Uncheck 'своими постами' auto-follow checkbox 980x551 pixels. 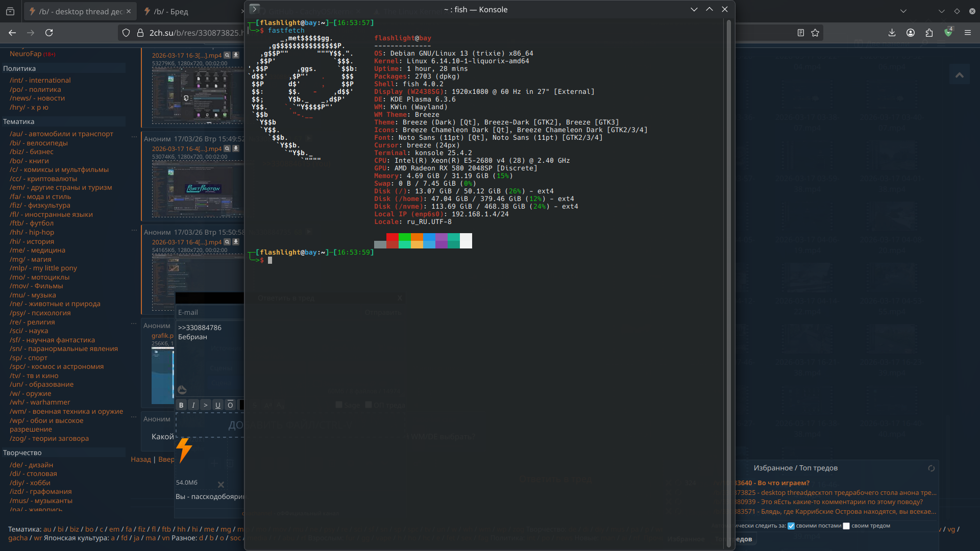[791, 526]
